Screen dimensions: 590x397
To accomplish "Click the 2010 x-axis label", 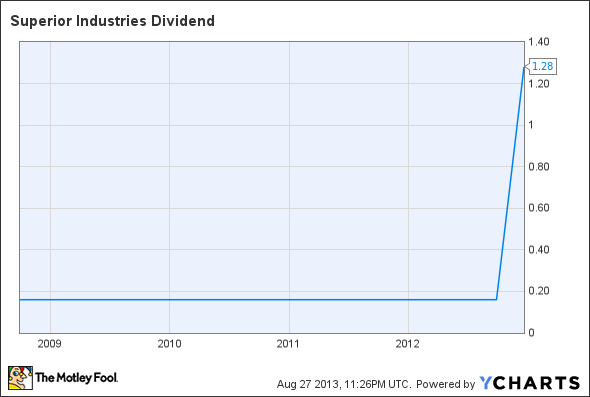I will 169,344.
